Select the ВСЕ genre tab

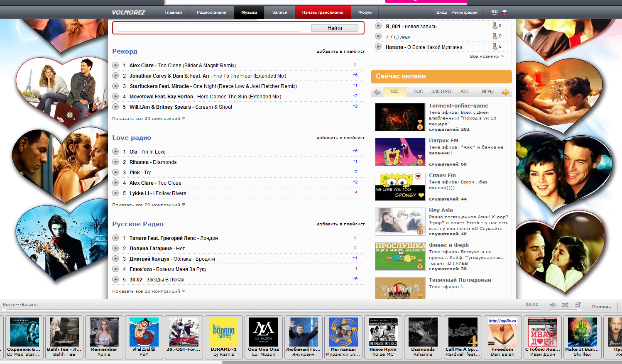(395, 91)
